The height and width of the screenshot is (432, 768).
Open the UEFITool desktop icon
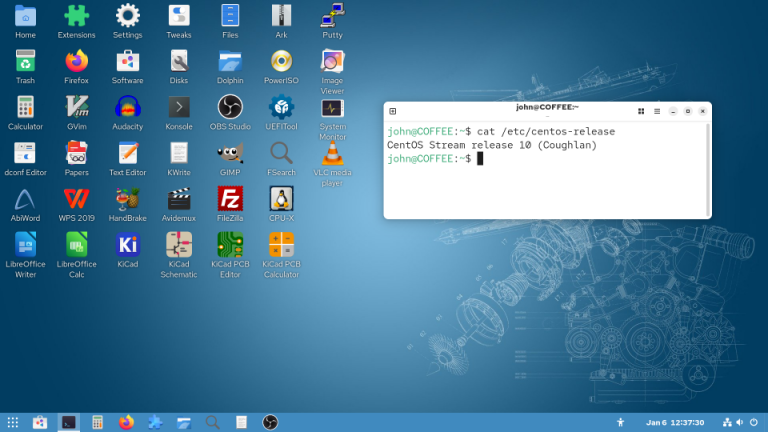(281, 107)
